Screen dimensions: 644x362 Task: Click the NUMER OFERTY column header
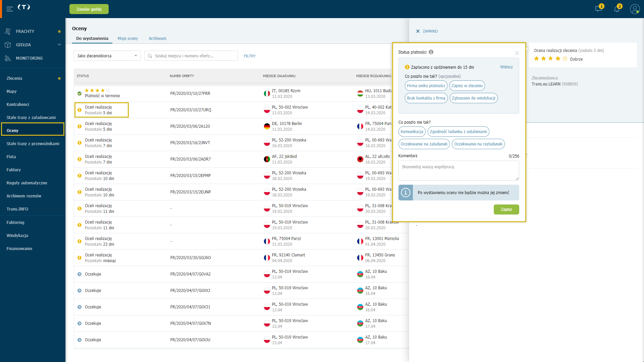[x=182, y=76]
